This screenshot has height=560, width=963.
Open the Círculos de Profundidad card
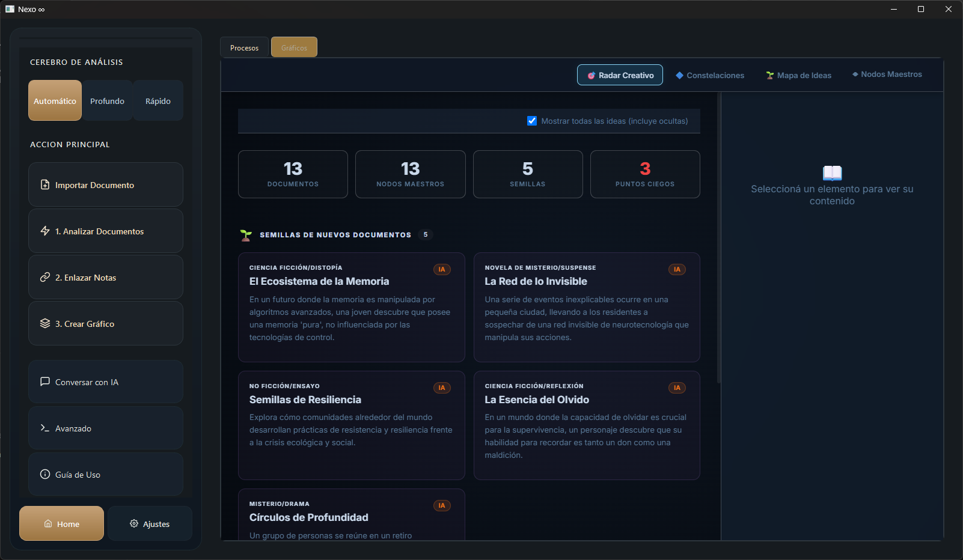coord(352,514)
